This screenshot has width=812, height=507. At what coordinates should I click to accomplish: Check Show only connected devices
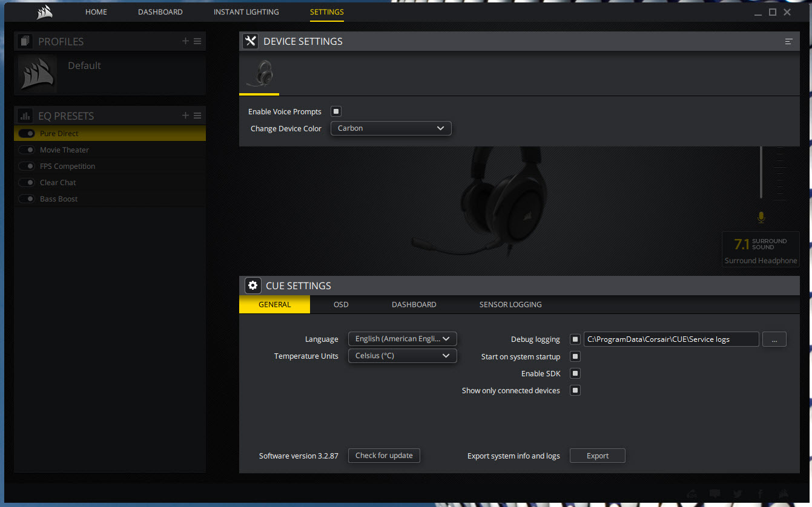[575, 390]
